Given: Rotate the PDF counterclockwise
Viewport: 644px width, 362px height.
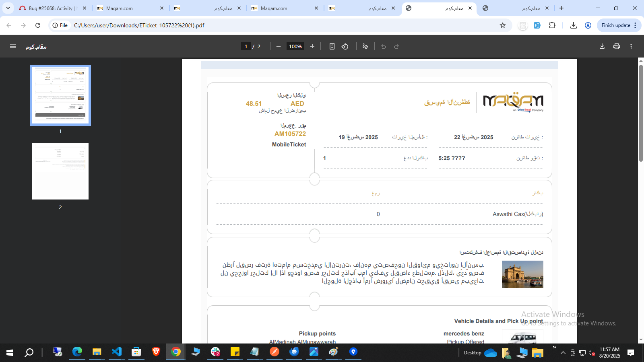Looking at the screenshot, I should (x=345, y=46).
